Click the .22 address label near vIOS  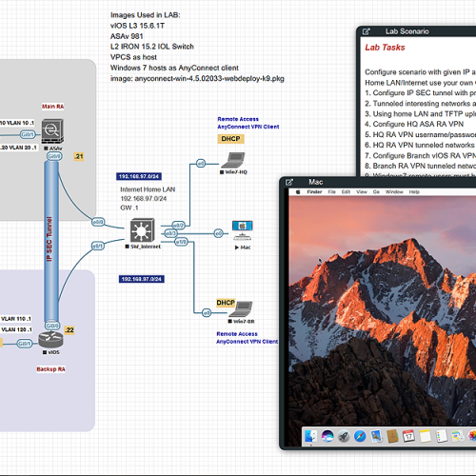(x=69, y=330)
